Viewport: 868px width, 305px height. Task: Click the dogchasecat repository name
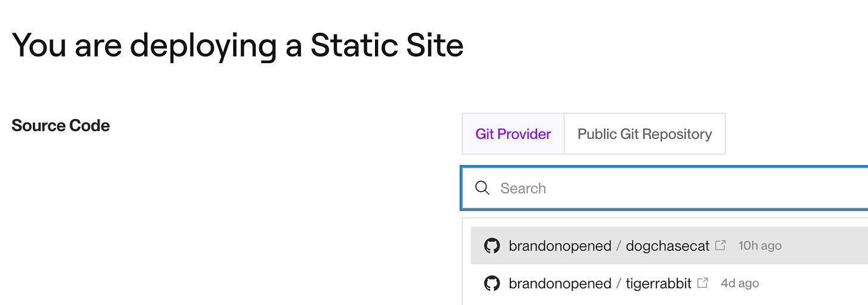[x=668, y=245]
